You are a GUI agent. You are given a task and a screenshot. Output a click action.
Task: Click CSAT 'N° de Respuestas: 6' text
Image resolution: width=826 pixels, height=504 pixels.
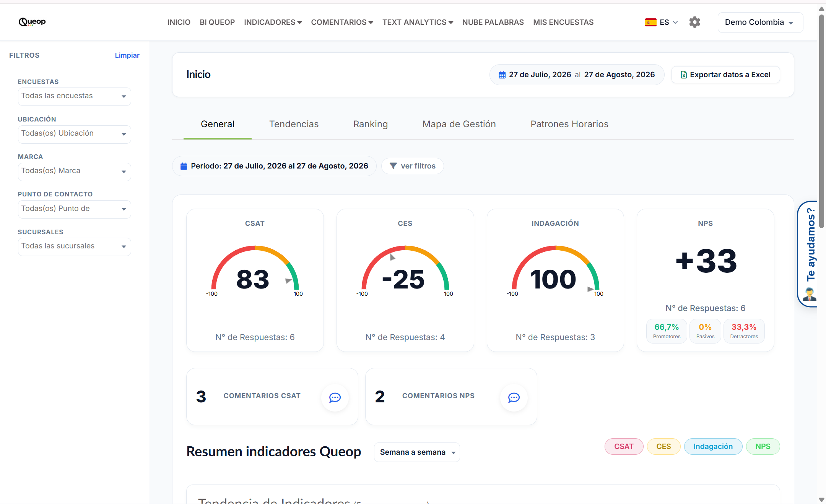(x=255, y=337)
